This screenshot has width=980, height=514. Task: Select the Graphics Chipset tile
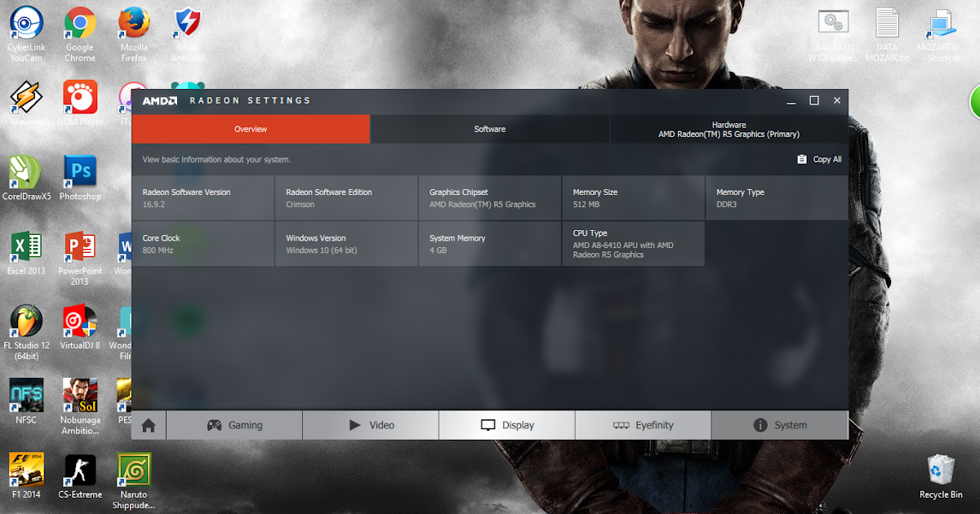coord(490,197)
